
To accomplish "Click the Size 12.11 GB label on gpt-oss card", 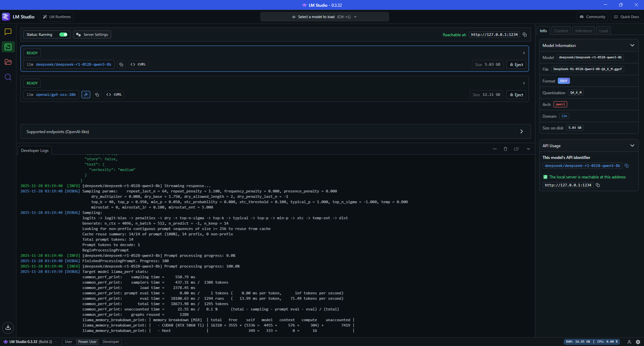I will point(486,95).
